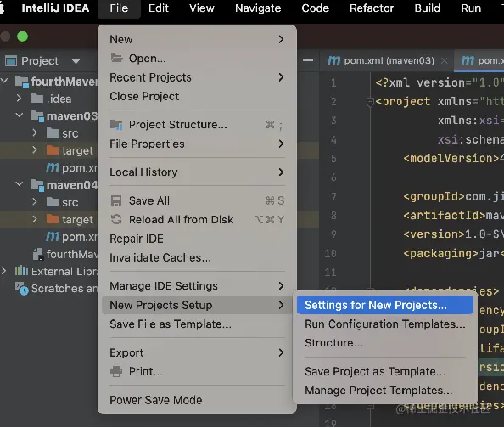Select Recent Projects menu entry
The width and height of the screenshot is (504, 428).
pos(197,77)
